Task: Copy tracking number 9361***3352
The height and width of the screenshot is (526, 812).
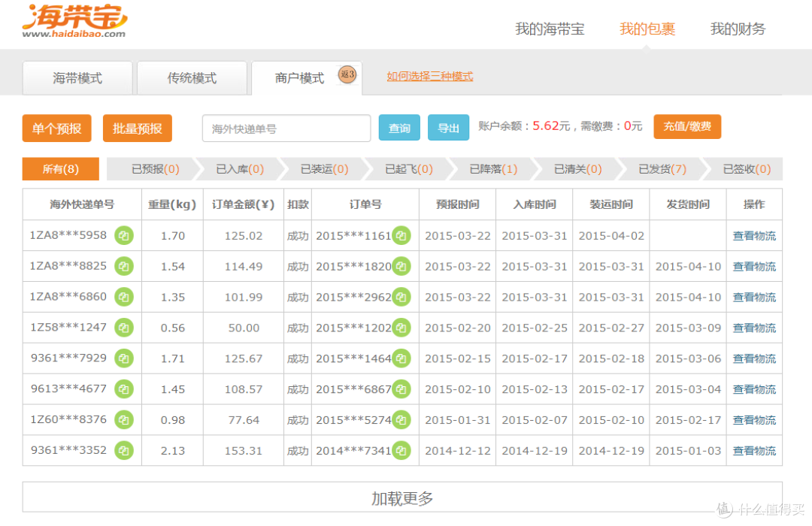Action: 124,450
